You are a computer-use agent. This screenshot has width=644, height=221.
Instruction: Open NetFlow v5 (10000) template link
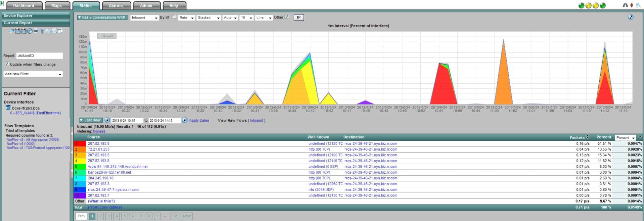[20, 144]
